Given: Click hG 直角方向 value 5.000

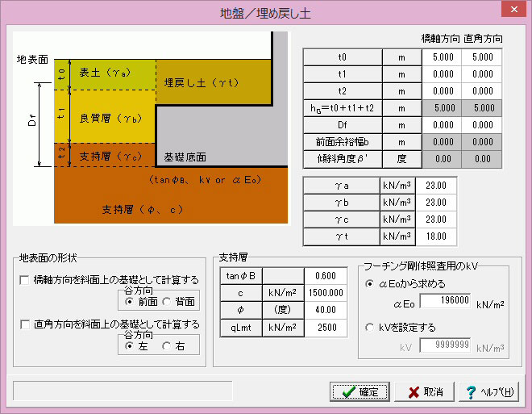Looking at the screenshot, I should tap(481, 108).
